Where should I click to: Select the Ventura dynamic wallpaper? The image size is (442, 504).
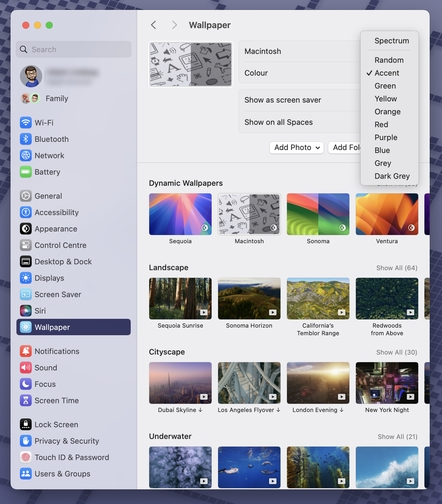pyautogui.click(x=387, y=214)
